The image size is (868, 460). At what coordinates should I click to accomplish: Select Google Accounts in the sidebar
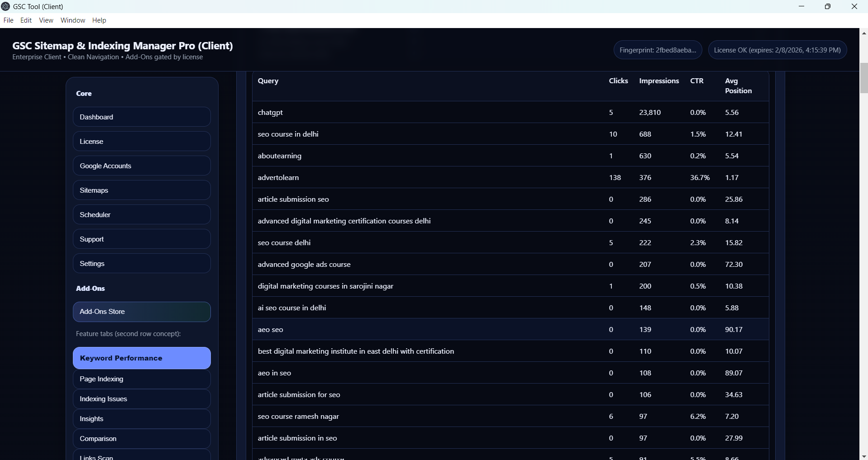142,166
